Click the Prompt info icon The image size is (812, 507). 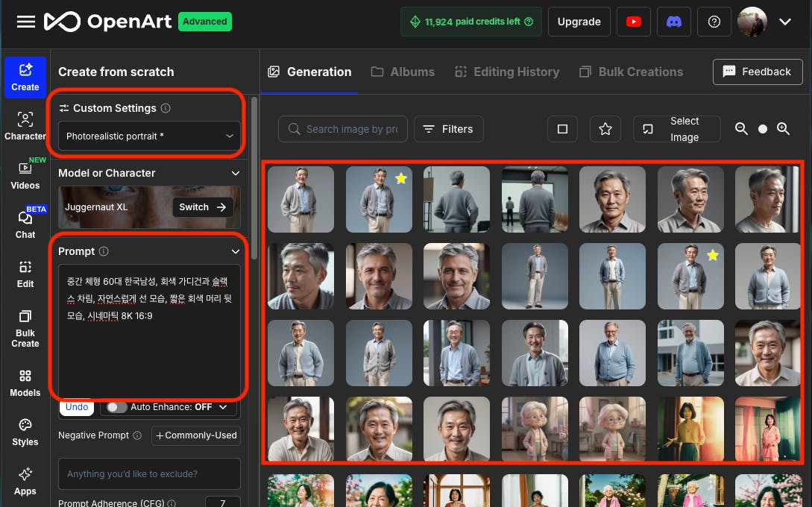point(104,251)
